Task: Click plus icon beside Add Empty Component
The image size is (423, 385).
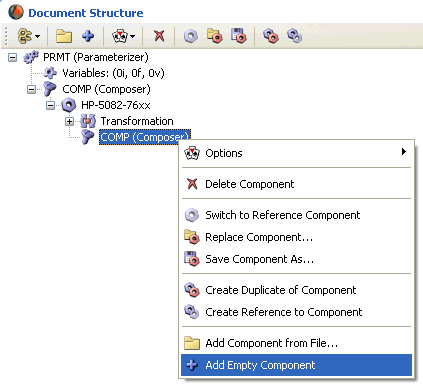Action: 192,365
